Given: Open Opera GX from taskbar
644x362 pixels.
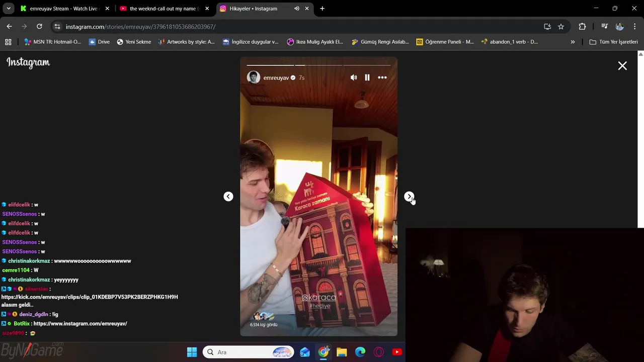Looking at the screenshot, I should point(379,352).
